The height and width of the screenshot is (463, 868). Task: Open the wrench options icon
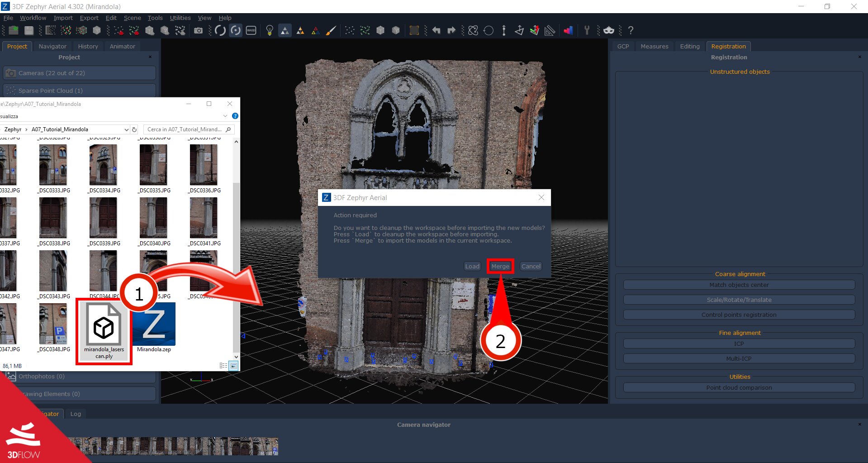click(x=587, y=30)
